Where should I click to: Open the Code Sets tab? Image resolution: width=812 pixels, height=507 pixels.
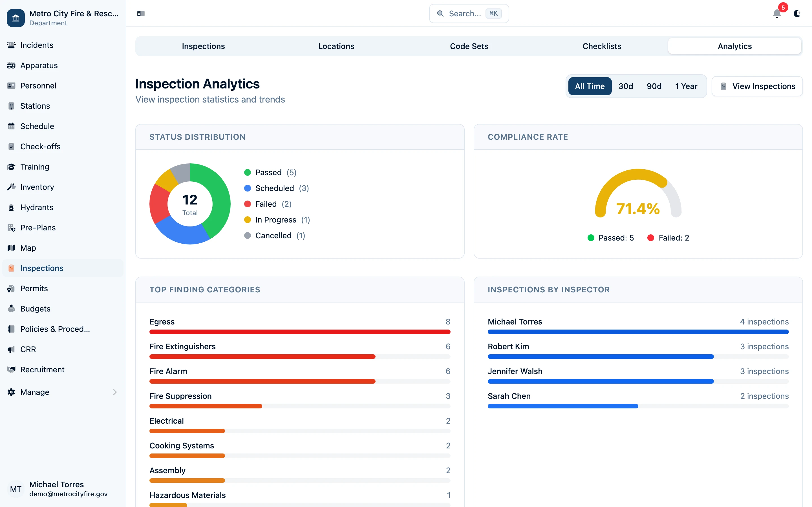tap(469, 46)
